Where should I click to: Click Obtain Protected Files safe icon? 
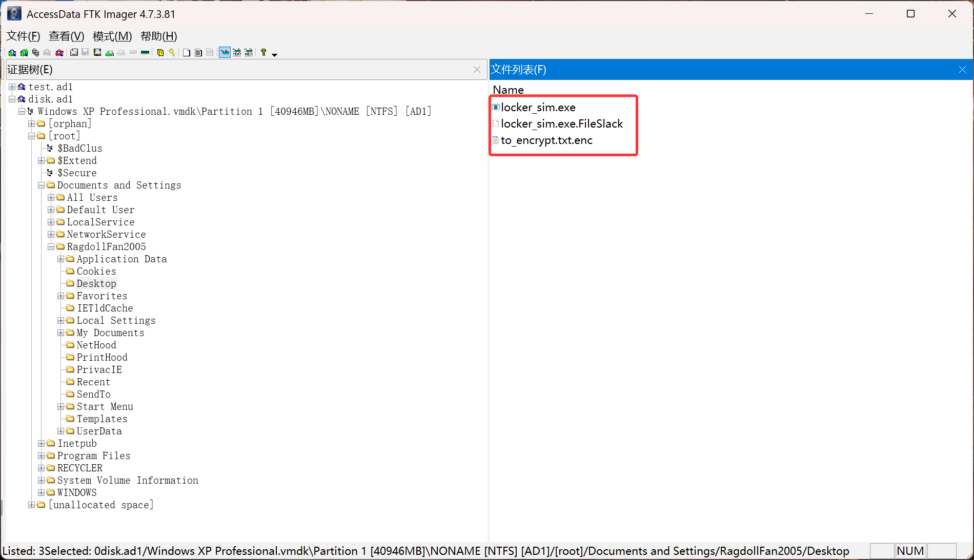[160, 53]
